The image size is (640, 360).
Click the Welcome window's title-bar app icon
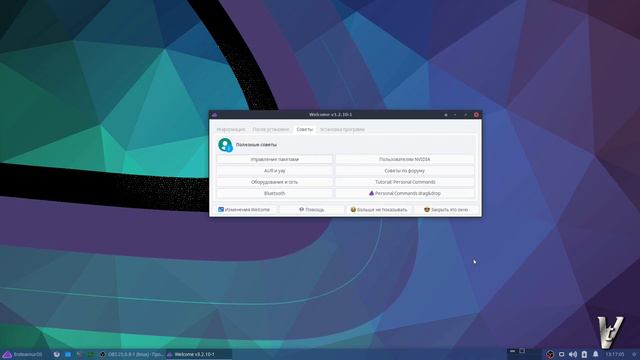pyautogui.click(x=215, y=115)
